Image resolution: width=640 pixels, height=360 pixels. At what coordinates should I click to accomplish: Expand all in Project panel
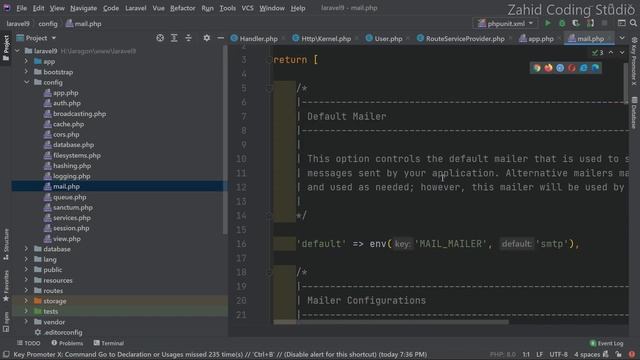174,38
